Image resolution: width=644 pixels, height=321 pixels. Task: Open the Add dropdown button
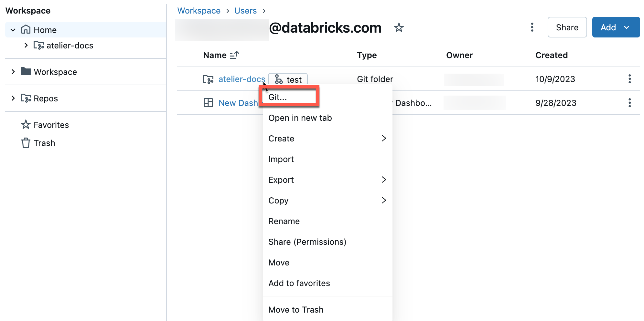(615, 27)
